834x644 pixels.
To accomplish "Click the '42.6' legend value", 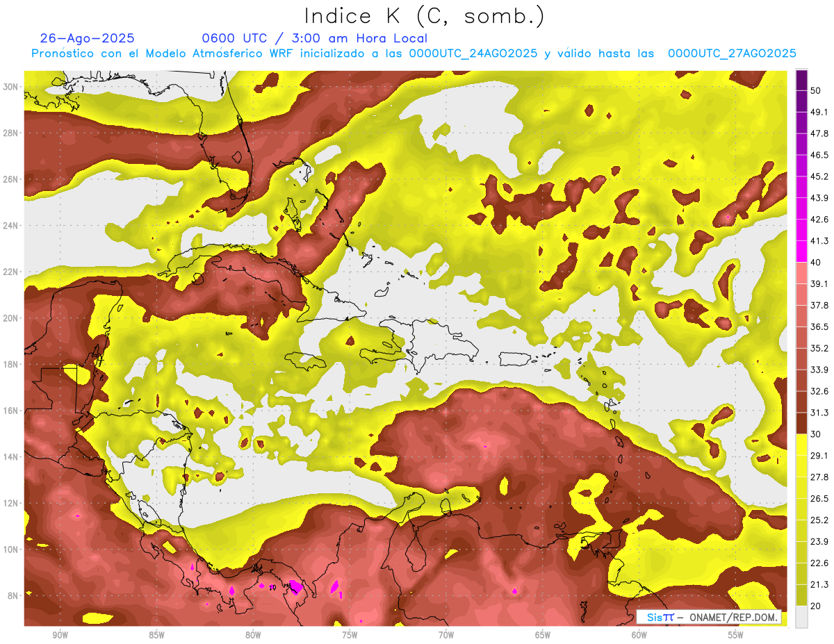I will pos(819,220).
